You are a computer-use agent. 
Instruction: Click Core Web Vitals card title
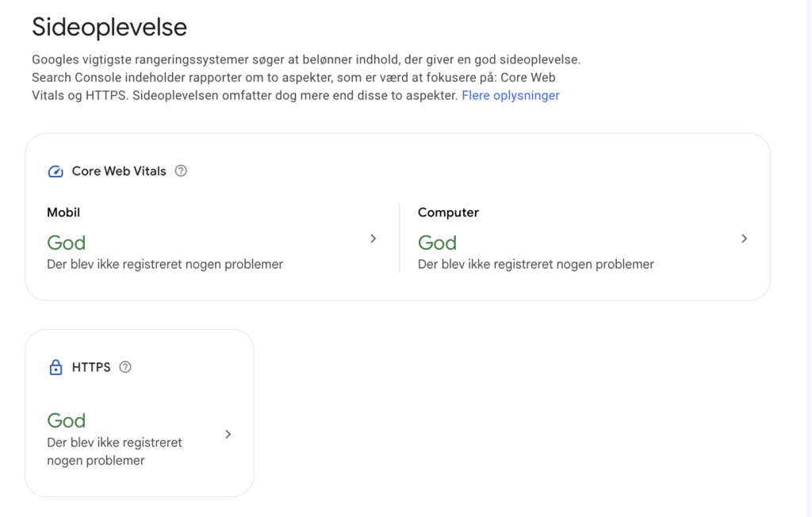pyautogui.click(x=119, y=171)
